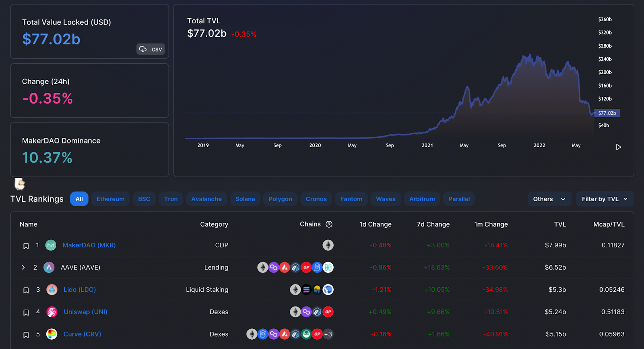Screen dimensions: 644x349
Task: Switch to the Solana chain tab
Action: 245,199
